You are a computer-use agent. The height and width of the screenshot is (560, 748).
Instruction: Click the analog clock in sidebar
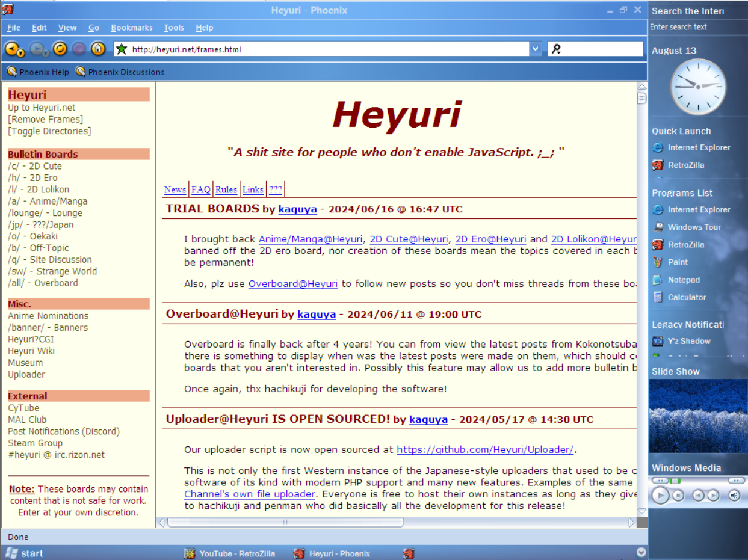click(x=698, y=87)
